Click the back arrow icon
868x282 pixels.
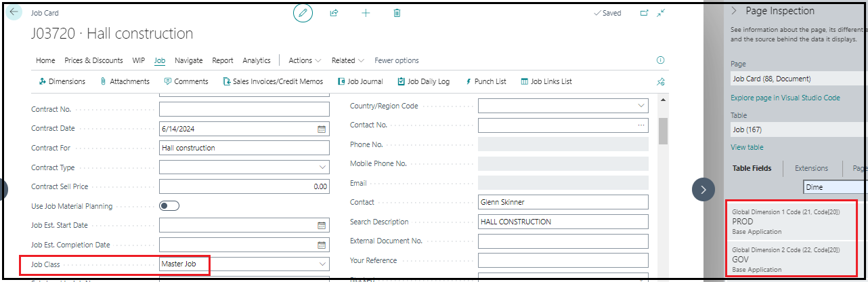click(x=14, y=13)
